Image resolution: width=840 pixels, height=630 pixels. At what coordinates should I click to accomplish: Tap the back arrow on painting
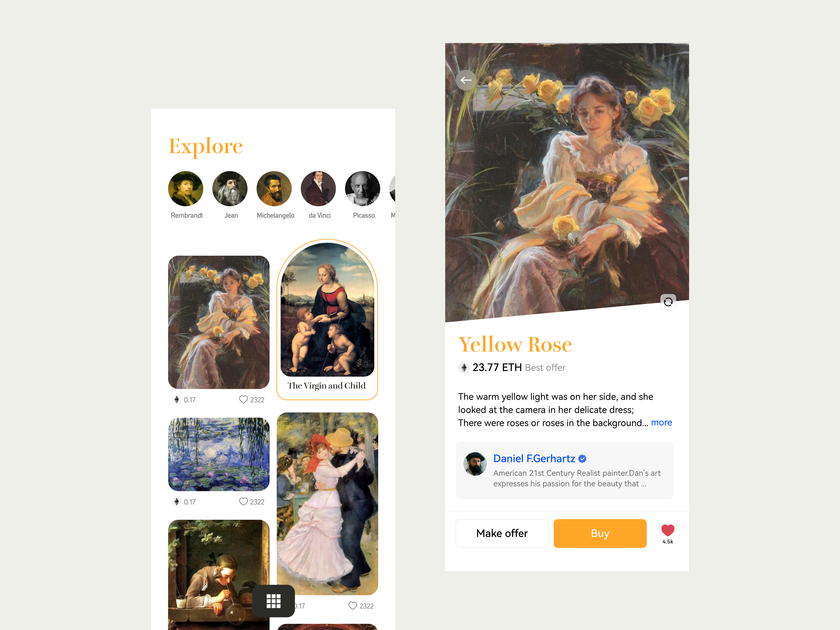[x=466, y=80]
